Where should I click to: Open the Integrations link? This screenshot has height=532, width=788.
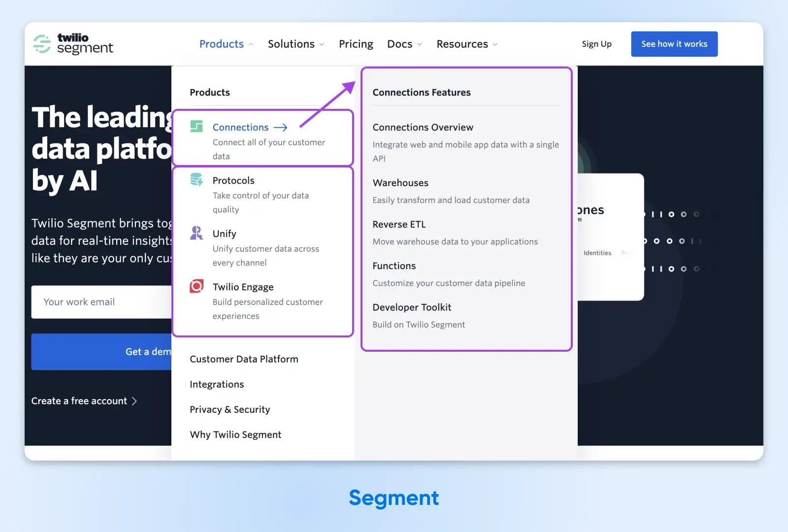point(217,384)
